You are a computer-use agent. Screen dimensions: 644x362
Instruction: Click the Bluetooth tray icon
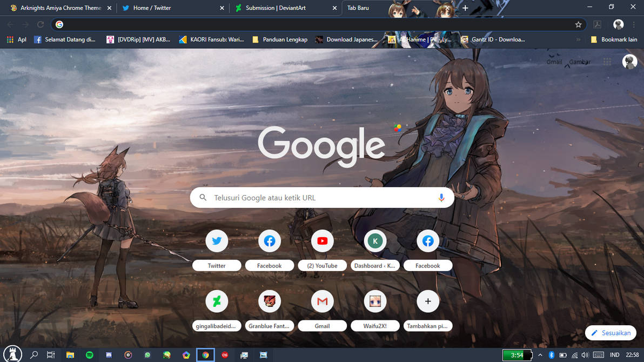click(552, 355)
